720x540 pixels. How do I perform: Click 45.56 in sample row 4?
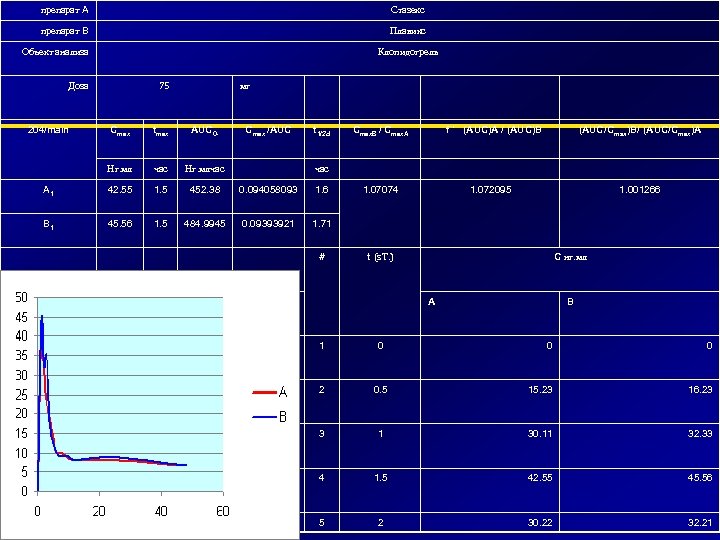[640, 490]
